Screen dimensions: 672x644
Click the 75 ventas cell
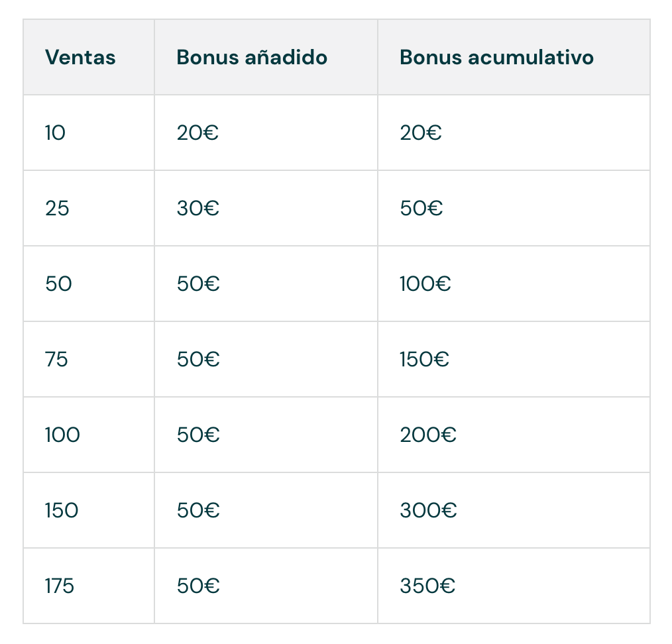pos(57,360)
